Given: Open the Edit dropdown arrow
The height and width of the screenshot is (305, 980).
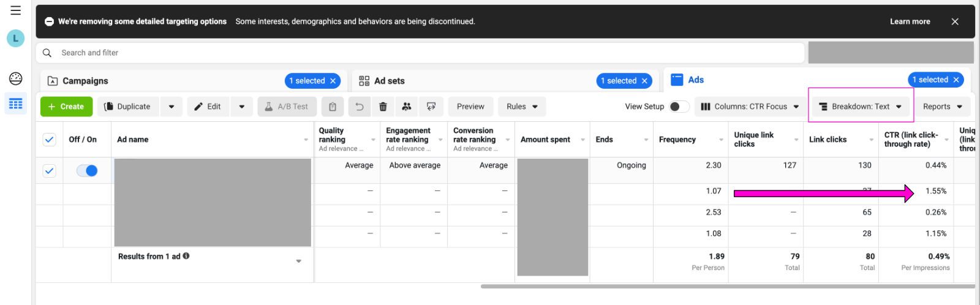Looking at the screenshot, I should (242, 107).
